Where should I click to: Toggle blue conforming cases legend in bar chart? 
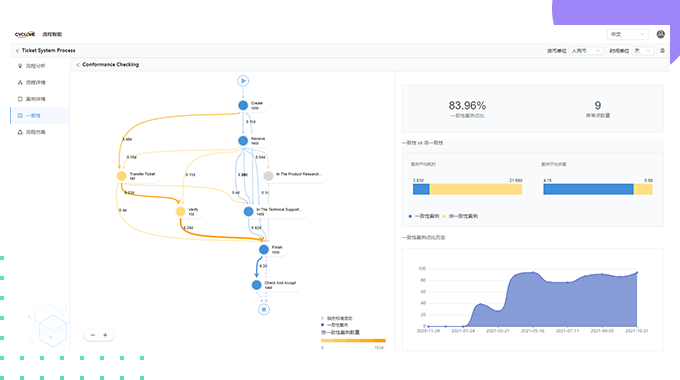click(424, 216)
